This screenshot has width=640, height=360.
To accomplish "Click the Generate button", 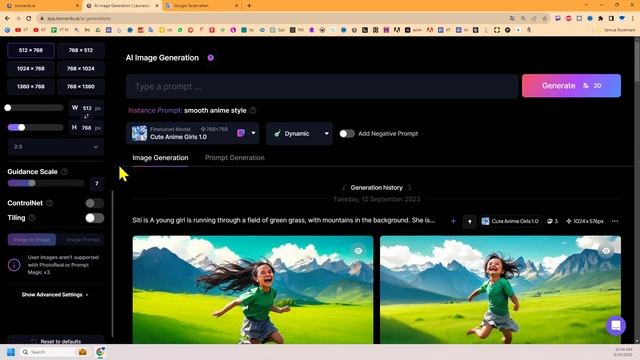I will pyautogui.click(x=571, y=86).
